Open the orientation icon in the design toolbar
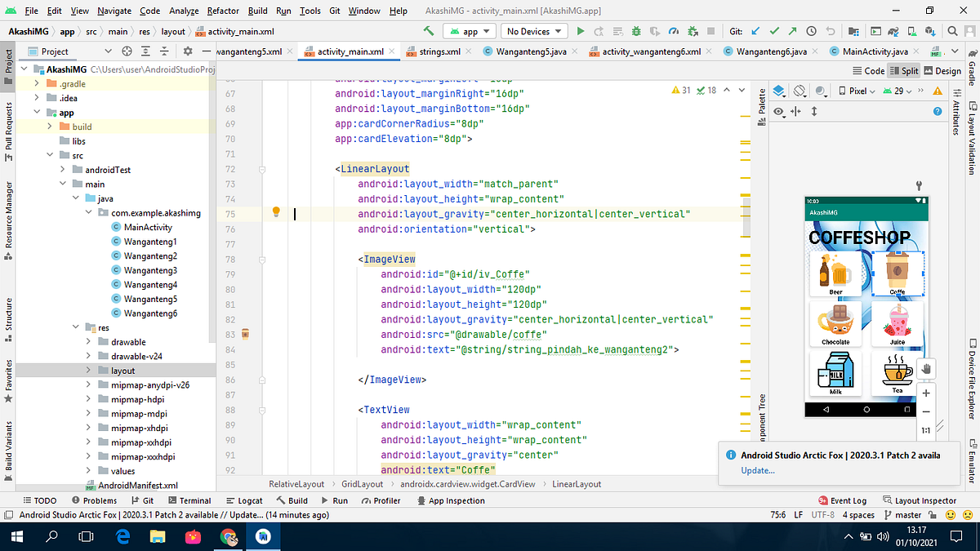The width and height of the screenshot is (980, 551). tap(799, 91)
